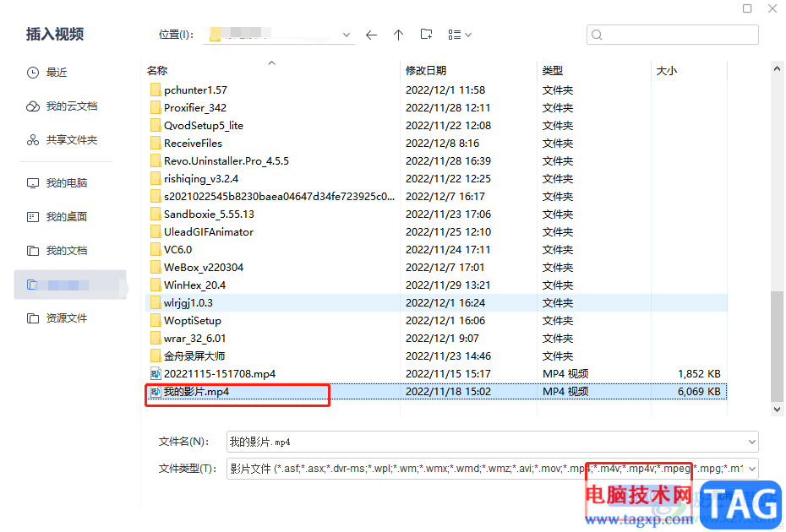The image size is (786, 532).
Task: Click folder icon of pchunter1.57
Action: pos(156,90)
